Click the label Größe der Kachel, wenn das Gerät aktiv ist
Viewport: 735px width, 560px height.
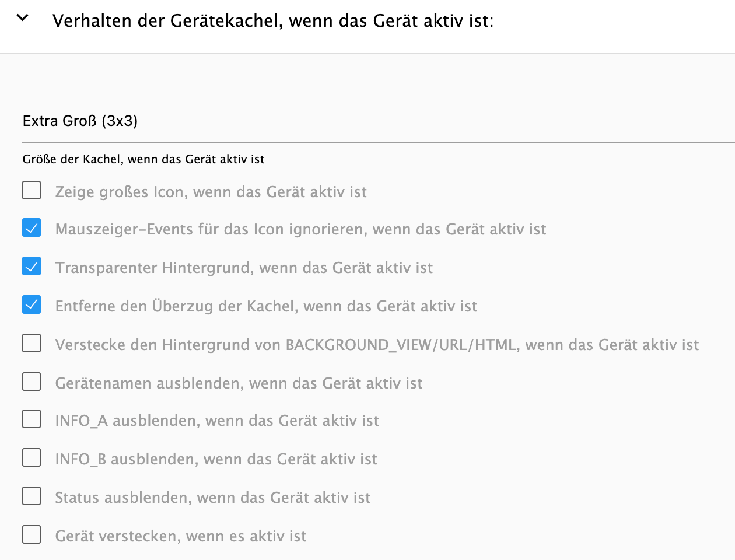point(143,159)
